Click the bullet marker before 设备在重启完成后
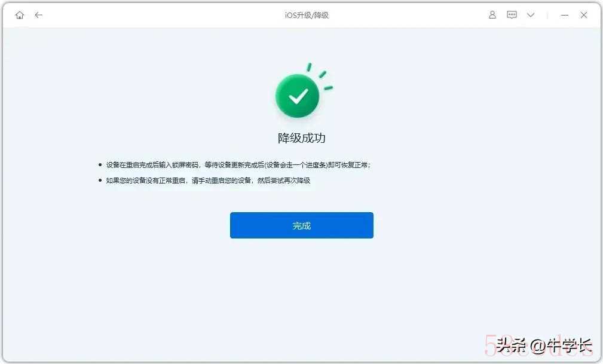Screen dimensions: 603x364 [100, 165]
